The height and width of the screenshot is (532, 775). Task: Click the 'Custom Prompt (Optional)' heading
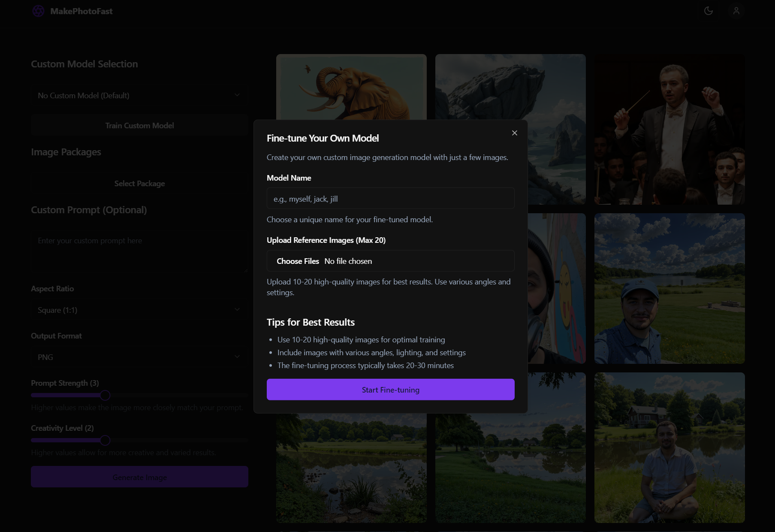[x=89, y=210]
